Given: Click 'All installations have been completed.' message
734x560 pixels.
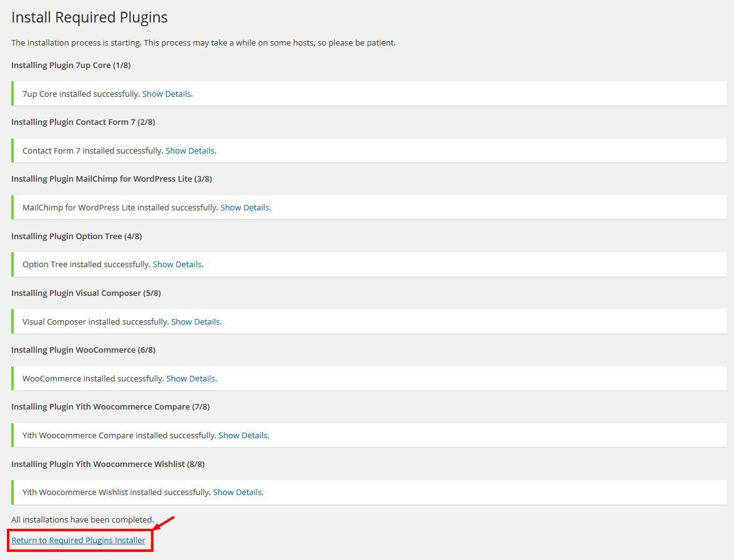Looking at the screenshot, I should pos(82,519).
